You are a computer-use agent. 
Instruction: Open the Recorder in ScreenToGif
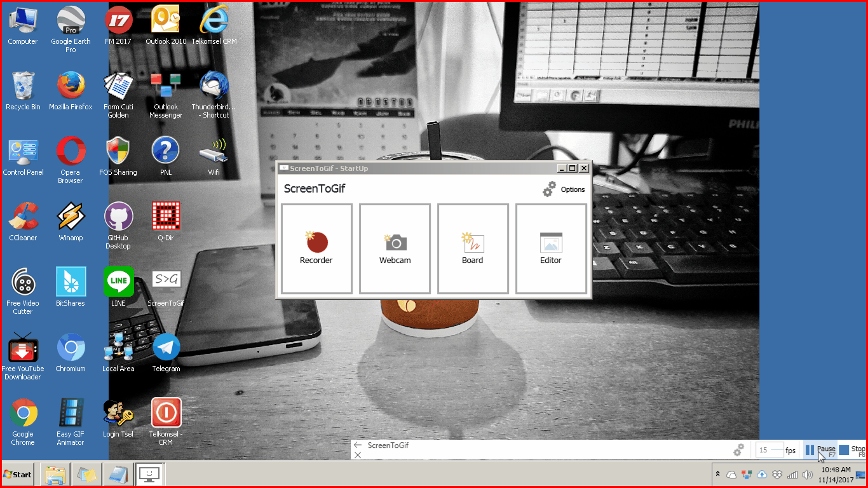click(316, 249)
